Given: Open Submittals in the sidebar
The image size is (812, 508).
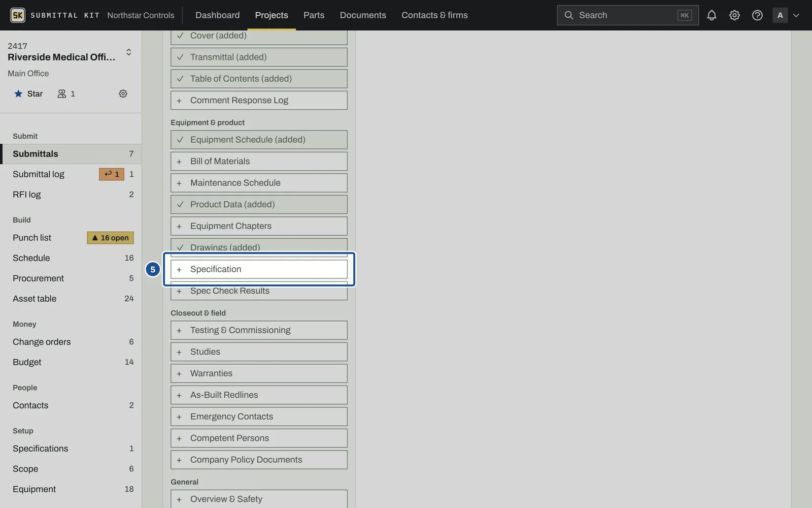Looking at the screenshot, I should click(71, 154).
